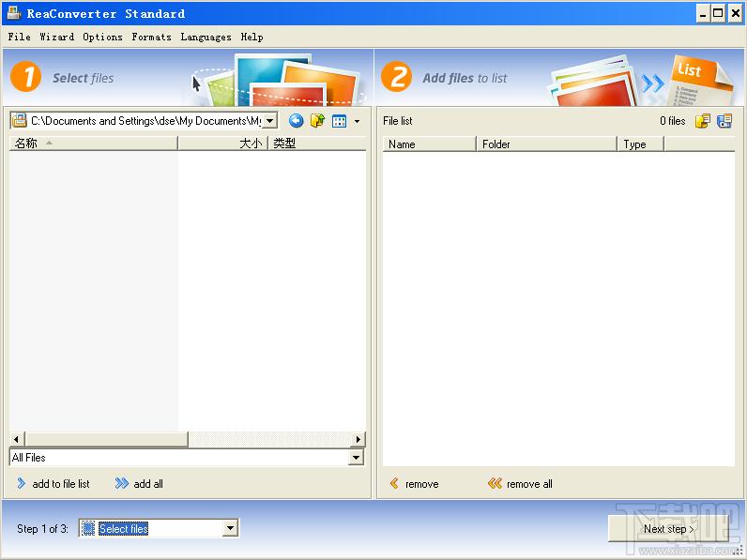Click the folder icon beside path field
This screenshot has width=747, height=560.
pos(19,120)
